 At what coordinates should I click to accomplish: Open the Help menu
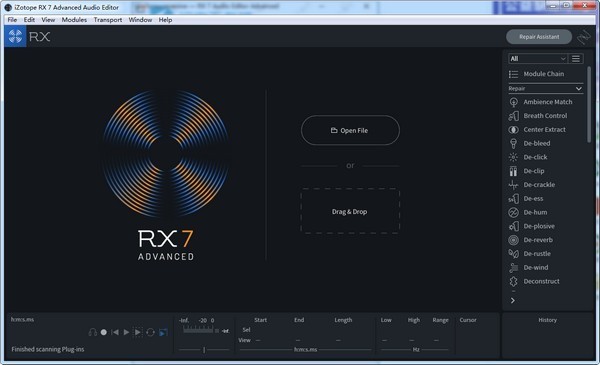pos(165,20)
